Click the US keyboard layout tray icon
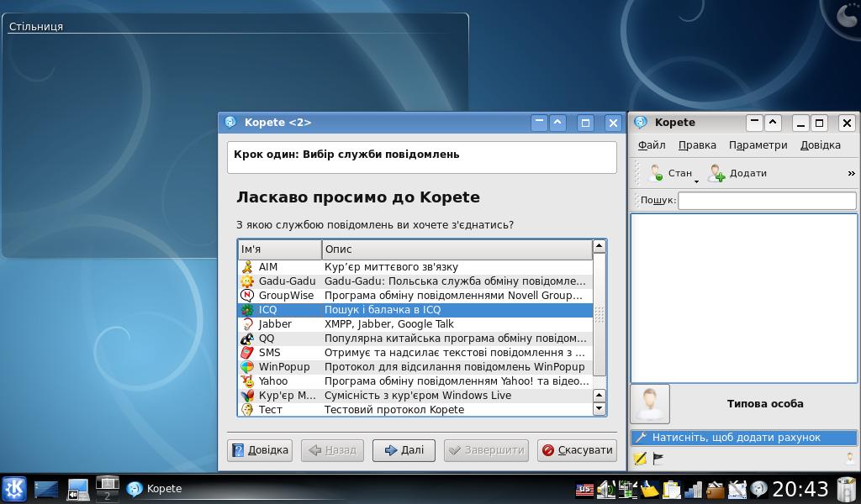861x504 pixels. [584, 489]
